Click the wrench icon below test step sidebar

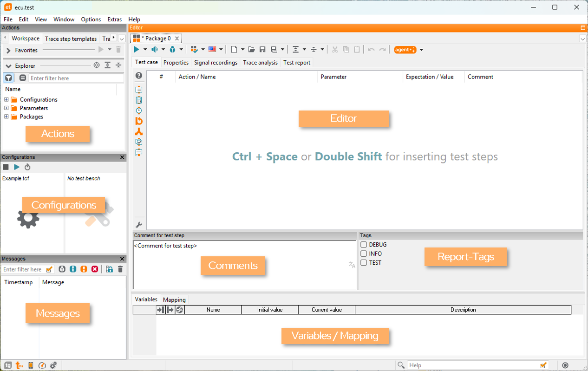coord(138,225)
